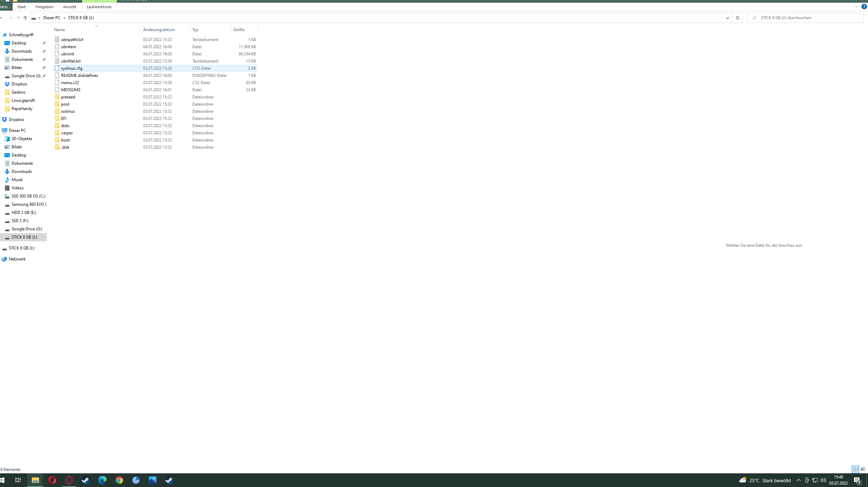Open Steam from the taskbar
Screen dimensions: 868x487
point(85,480)
